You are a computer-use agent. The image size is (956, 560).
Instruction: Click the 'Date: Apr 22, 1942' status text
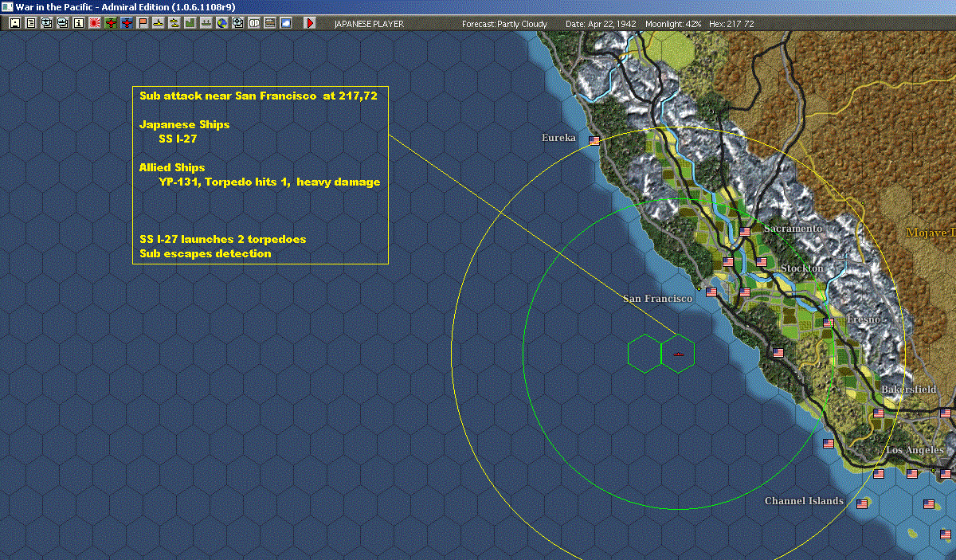coord(601,24)
